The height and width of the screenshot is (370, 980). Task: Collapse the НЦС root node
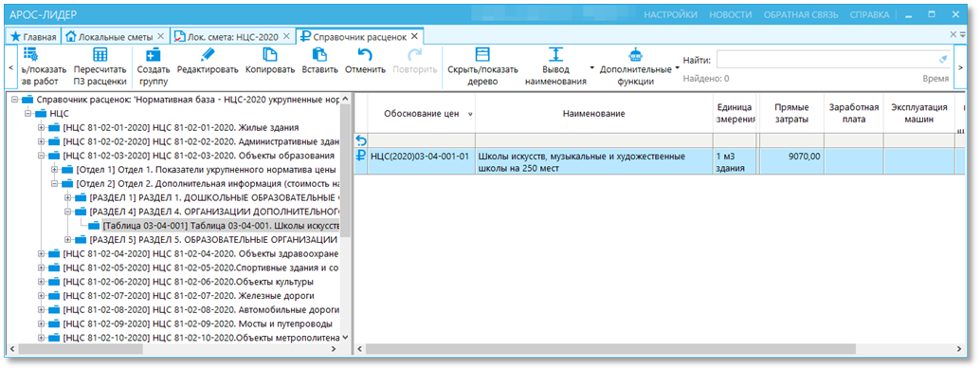pos(27,113)
